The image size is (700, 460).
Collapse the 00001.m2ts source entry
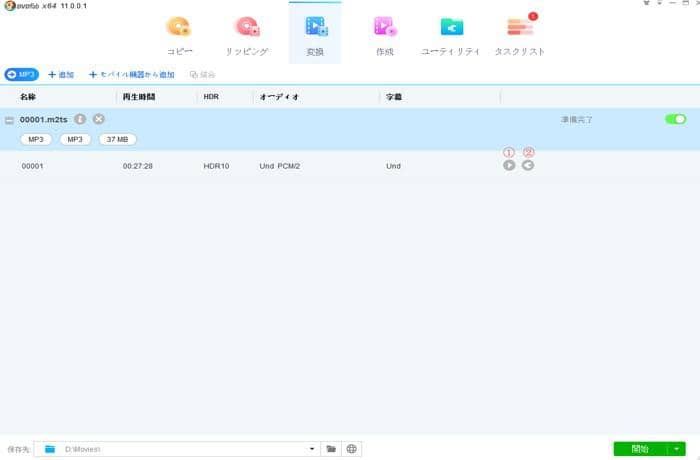click(9, 120)
